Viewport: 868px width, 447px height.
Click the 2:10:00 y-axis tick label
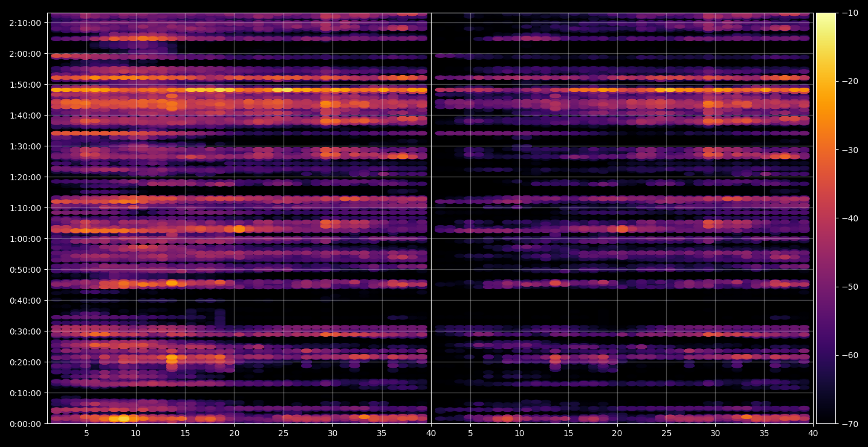click(25, 23)
